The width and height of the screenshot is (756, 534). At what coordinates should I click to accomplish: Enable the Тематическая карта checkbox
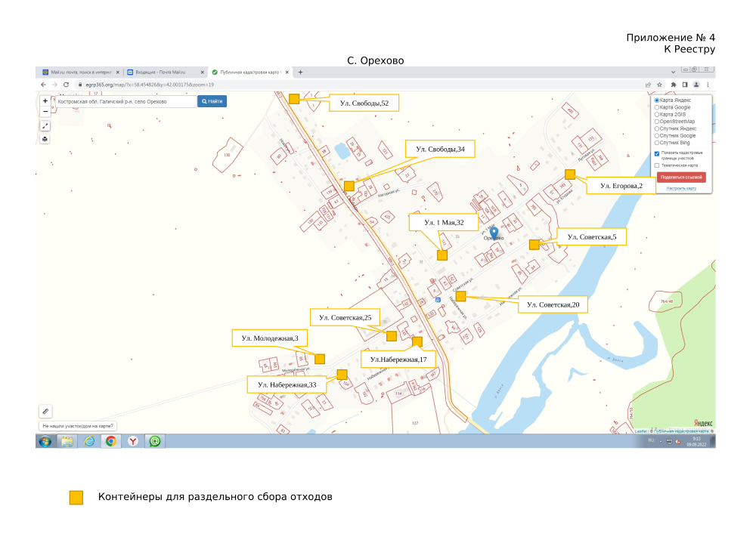657,165
